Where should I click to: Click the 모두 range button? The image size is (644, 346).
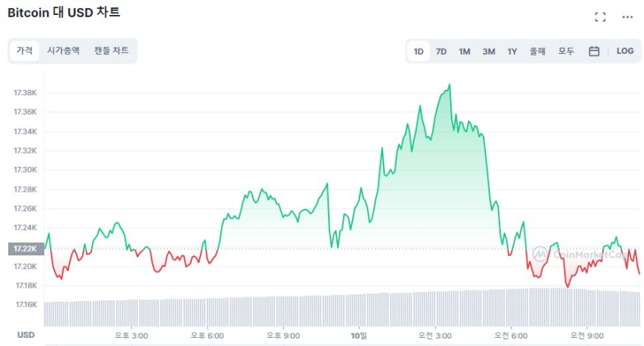pos(566,51)
